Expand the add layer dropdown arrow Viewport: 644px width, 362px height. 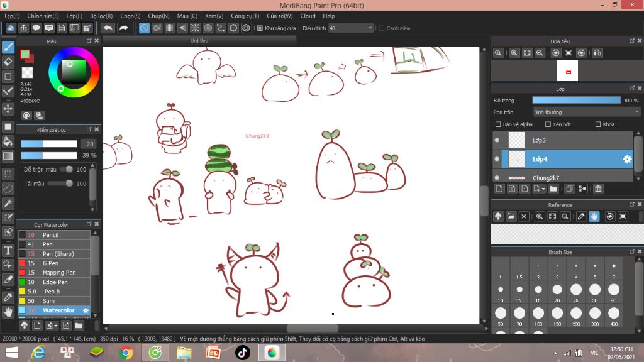543,189
